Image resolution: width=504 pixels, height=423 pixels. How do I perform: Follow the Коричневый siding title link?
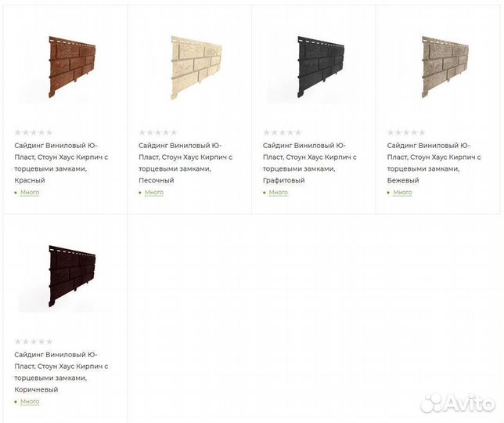pyautogui.click(x=61, y=371)
